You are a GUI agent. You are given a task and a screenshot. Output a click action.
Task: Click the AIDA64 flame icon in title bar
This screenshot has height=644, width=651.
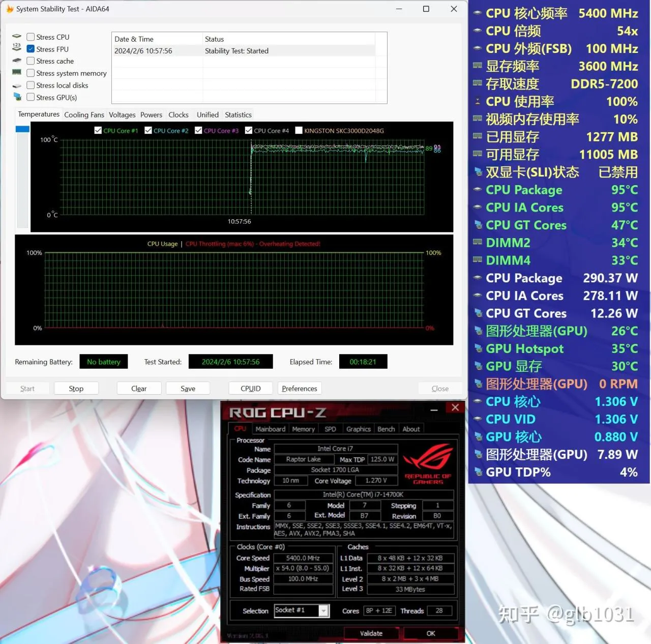click(10, 9)
